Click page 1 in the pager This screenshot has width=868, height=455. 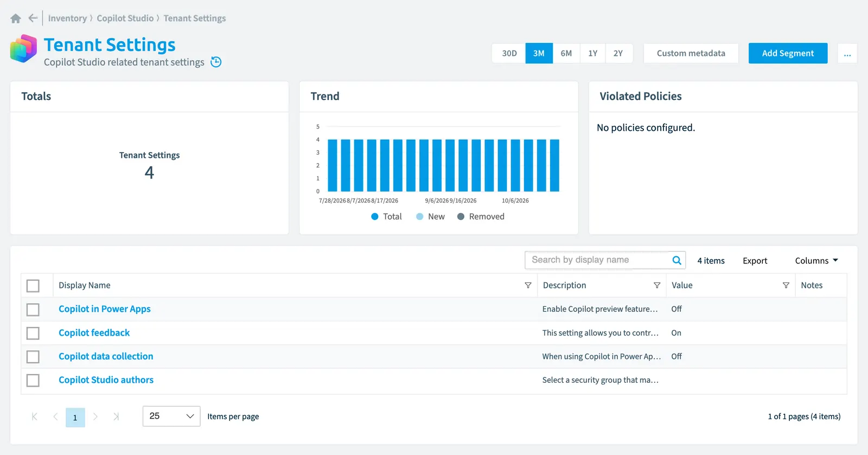pos(75,417)
